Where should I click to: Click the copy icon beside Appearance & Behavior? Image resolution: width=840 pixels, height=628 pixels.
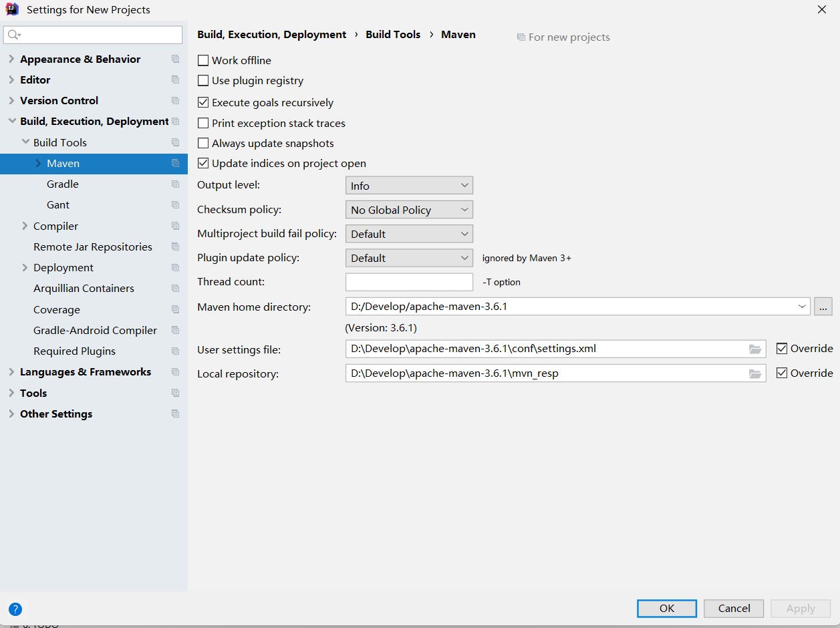(176, 59)
